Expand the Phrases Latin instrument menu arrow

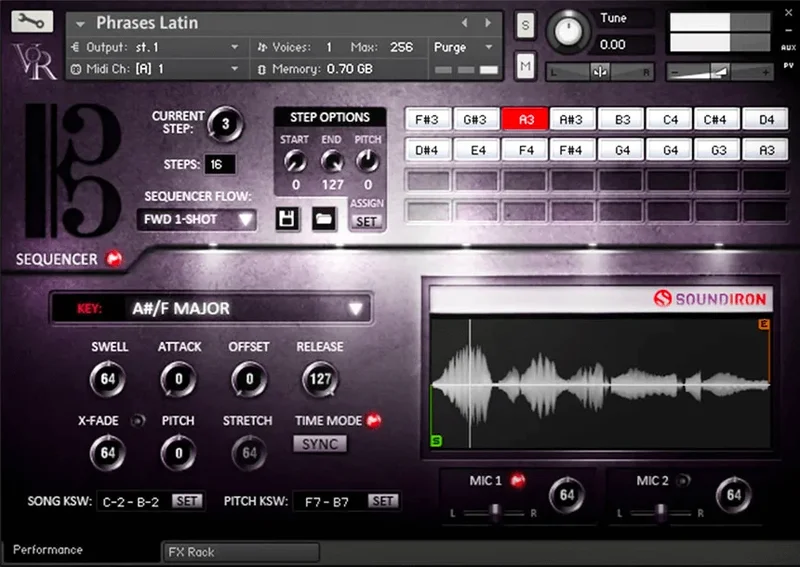tap(80, 23)
